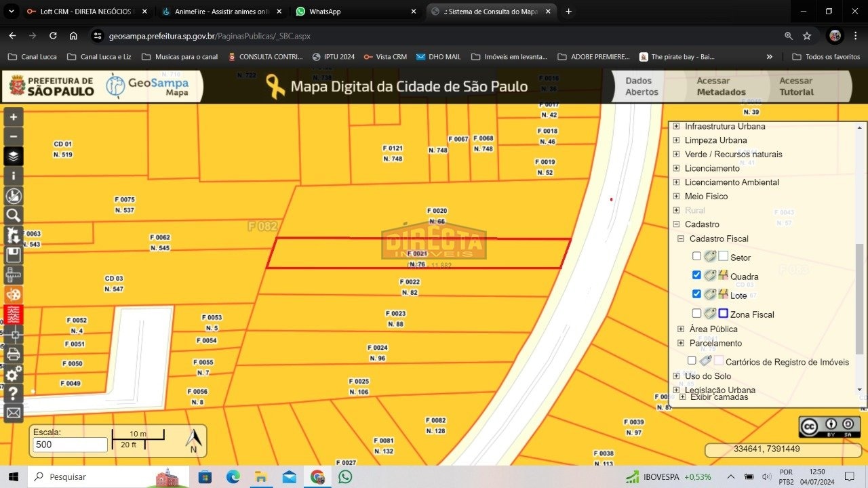
Task: Click the zoom in plus map button
Action: click(x=14, y=117)
